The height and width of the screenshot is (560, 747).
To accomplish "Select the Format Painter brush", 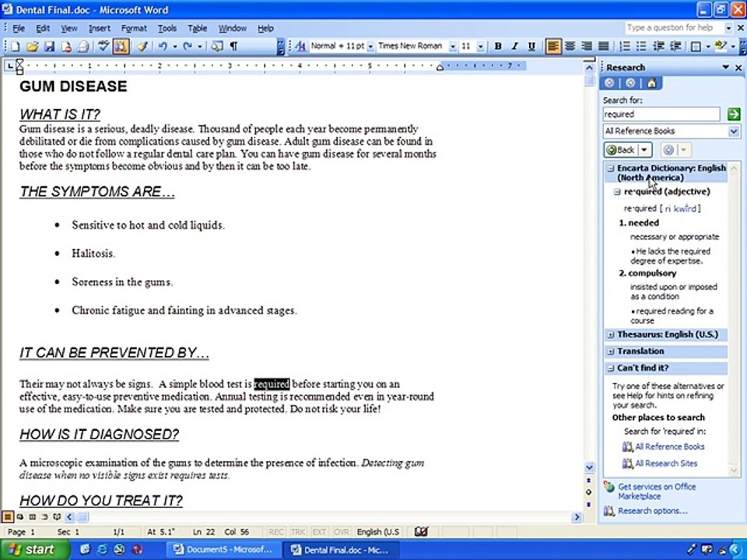I will [x=142, y=46].
